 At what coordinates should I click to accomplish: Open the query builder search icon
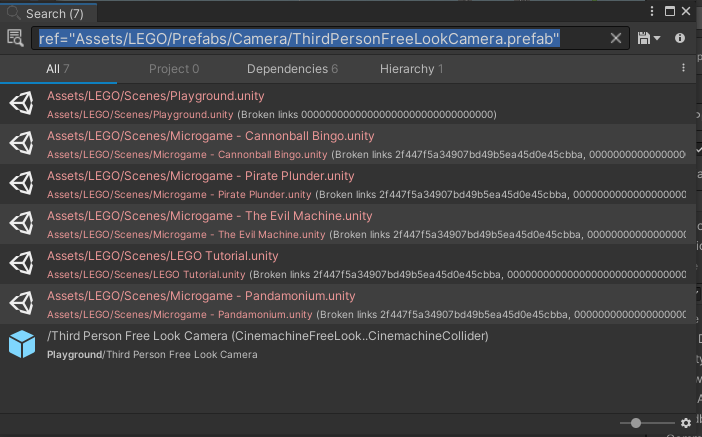(15, 38)
